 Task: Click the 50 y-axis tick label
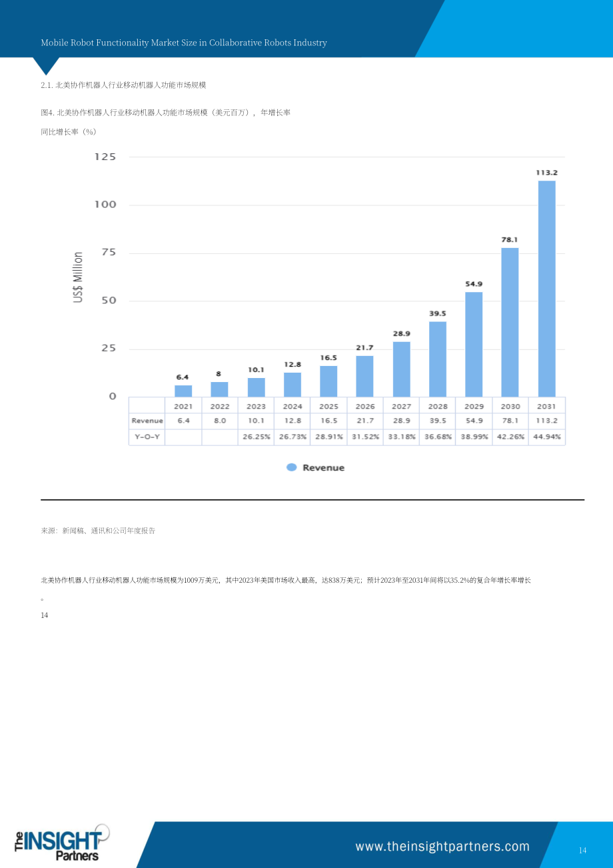coord(109,301)
